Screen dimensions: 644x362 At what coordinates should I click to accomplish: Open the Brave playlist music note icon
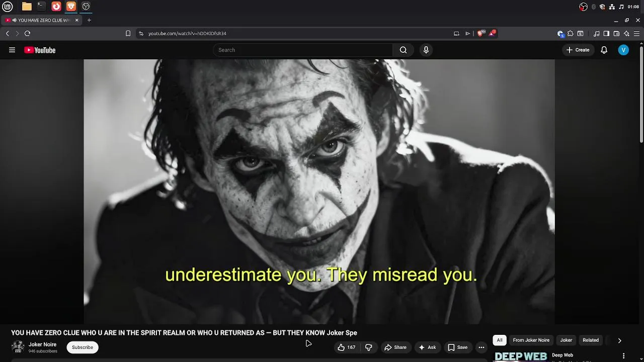click(x=597, y=34)
